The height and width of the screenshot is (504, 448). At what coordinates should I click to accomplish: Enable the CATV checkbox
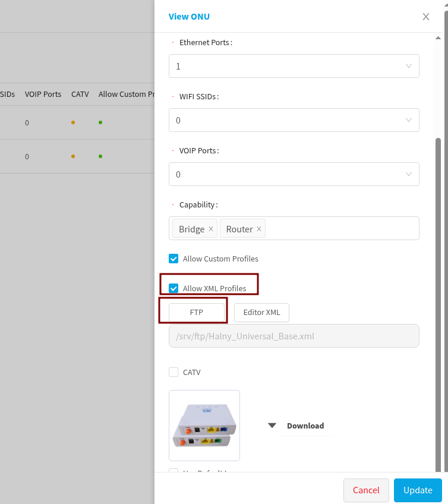173,372
